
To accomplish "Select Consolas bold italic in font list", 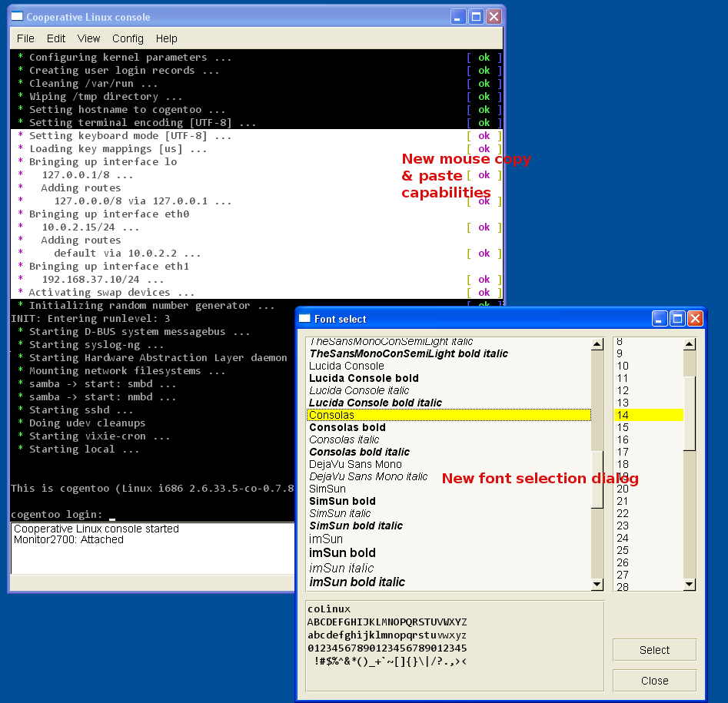I will pyautogui.click(x=359, y=452).
